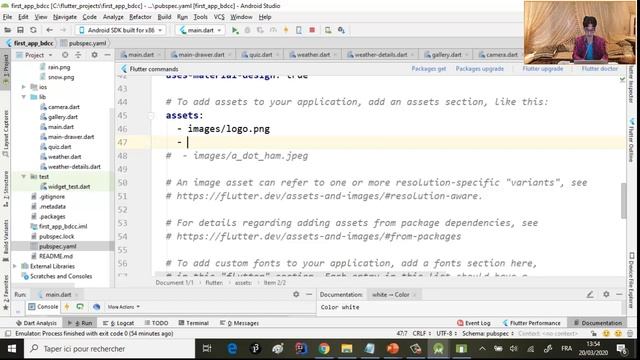Collapse the lib folder
The height and width of the screenshot is (360, 640).
pos(24,97)
